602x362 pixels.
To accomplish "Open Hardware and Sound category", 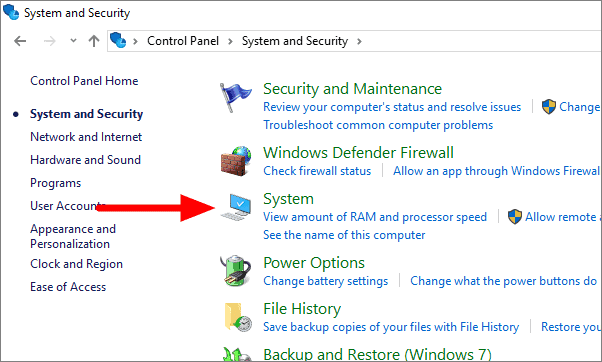I will [x=85, y=160].
